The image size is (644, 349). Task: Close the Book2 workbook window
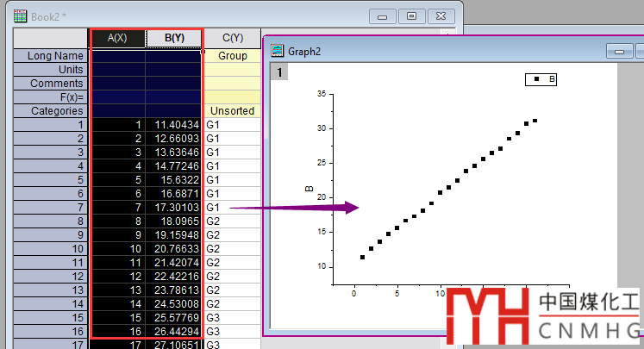[443, 16]
